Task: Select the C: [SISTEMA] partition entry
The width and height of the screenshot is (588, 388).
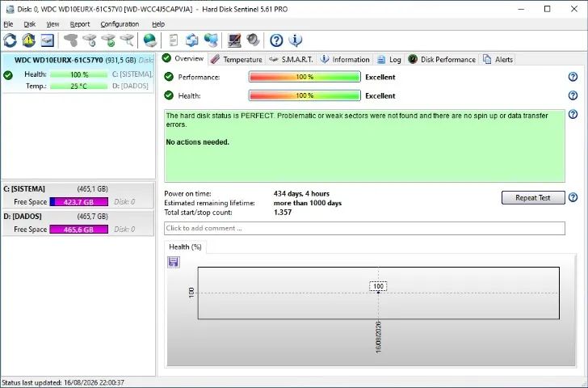Action: [x=78, y=195]
